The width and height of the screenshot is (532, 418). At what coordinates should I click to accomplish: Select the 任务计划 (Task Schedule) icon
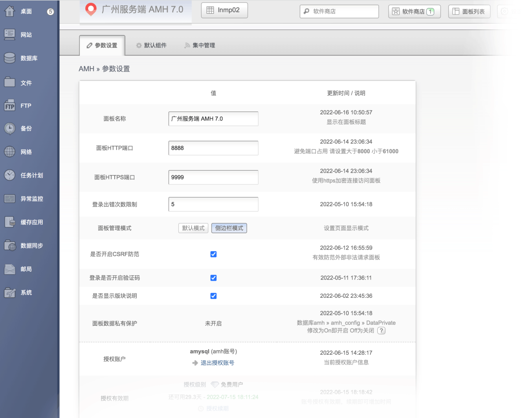click(x=9, y=175)
